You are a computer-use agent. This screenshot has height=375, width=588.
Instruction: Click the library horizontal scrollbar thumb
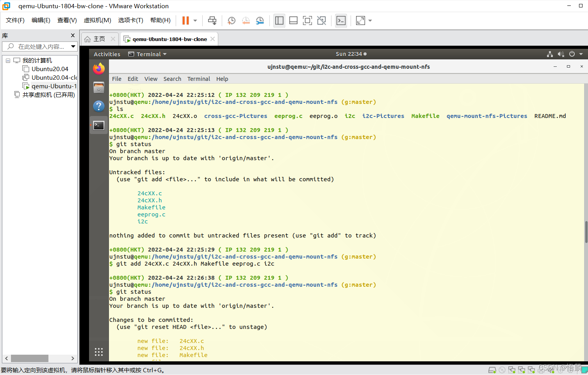click(30, 358)
